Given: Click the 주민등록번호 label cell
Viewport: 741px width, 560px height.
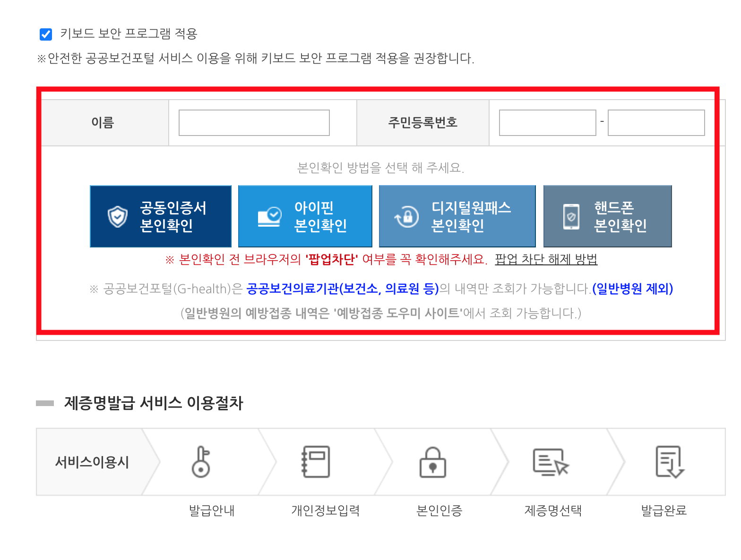Looking at the screenshot, I should click(423, 123).
